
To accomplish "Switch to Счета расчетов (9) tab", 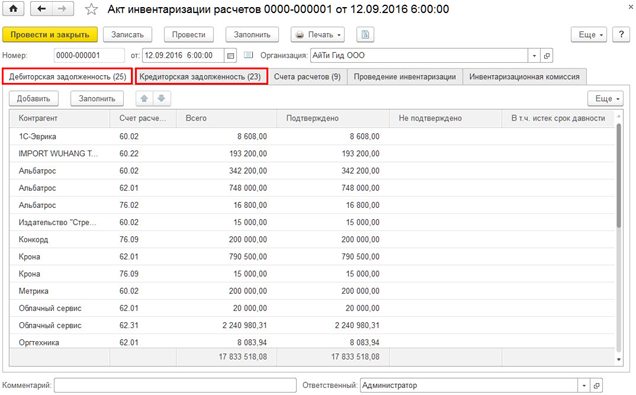I will (307, 77).
